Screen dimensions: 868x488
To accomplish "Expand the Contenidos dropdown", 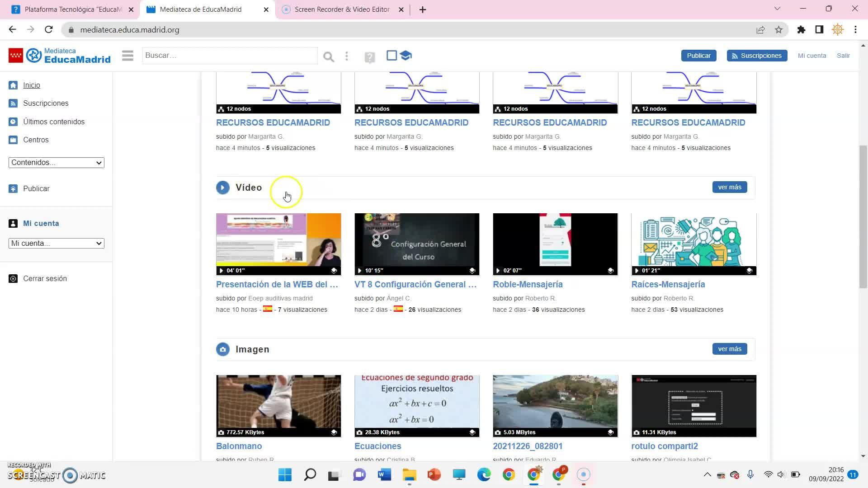I will click(x=56, y=163).
